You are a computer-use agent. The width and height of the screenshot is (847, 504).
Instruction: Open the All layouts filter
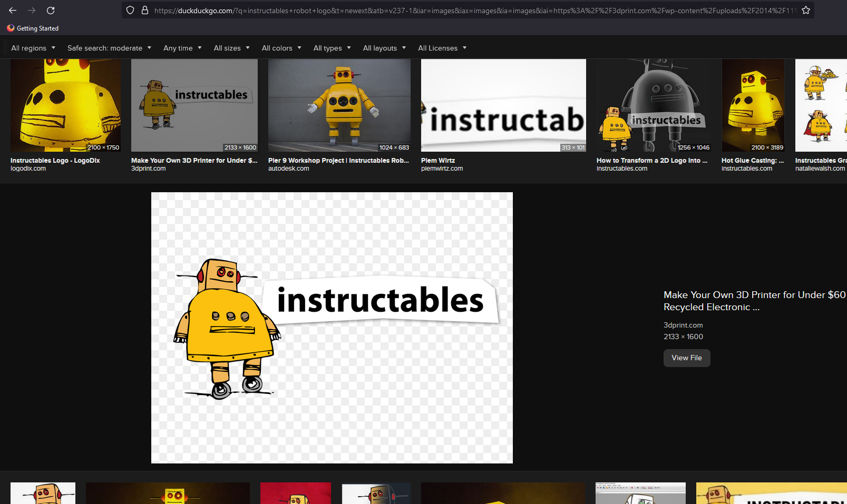384,48
